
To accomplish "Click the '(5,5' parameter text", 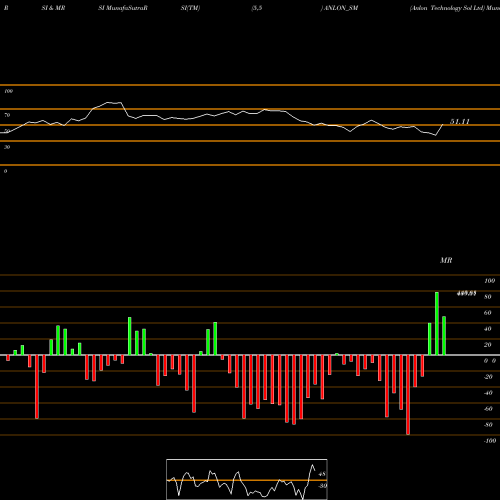I will (257, 8).
